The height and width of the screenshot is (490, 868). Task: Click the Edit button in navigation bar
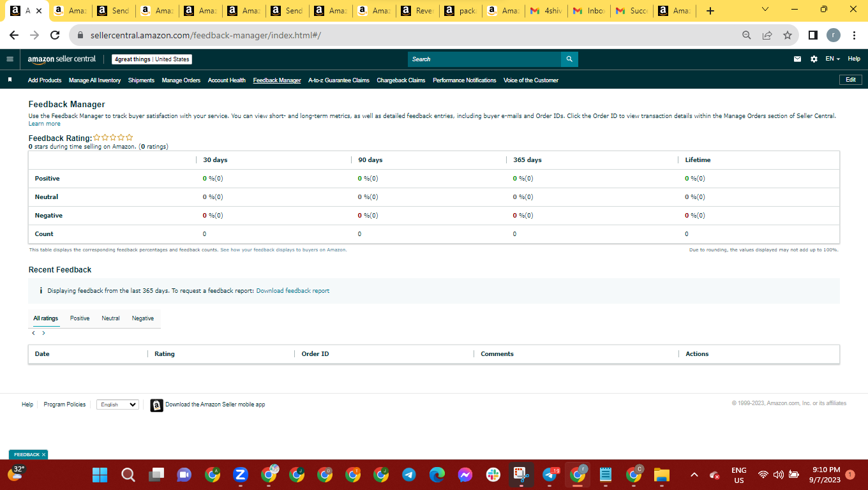click(x=851, y=80)
